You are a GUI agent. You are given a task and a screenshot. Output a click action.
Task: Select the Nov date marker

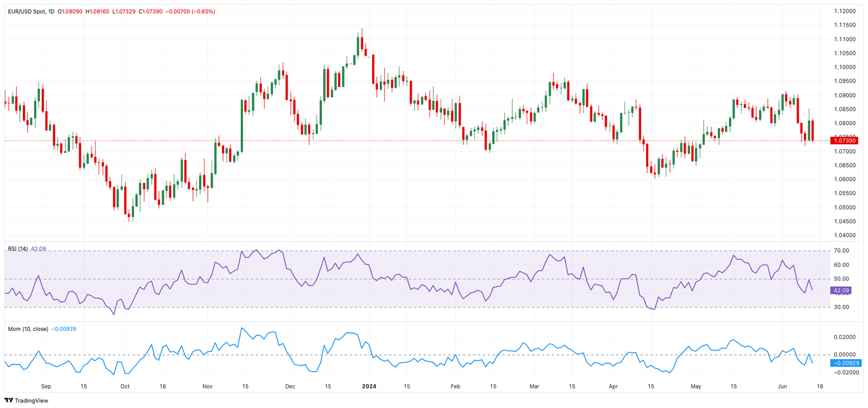(x=207, y=386)
